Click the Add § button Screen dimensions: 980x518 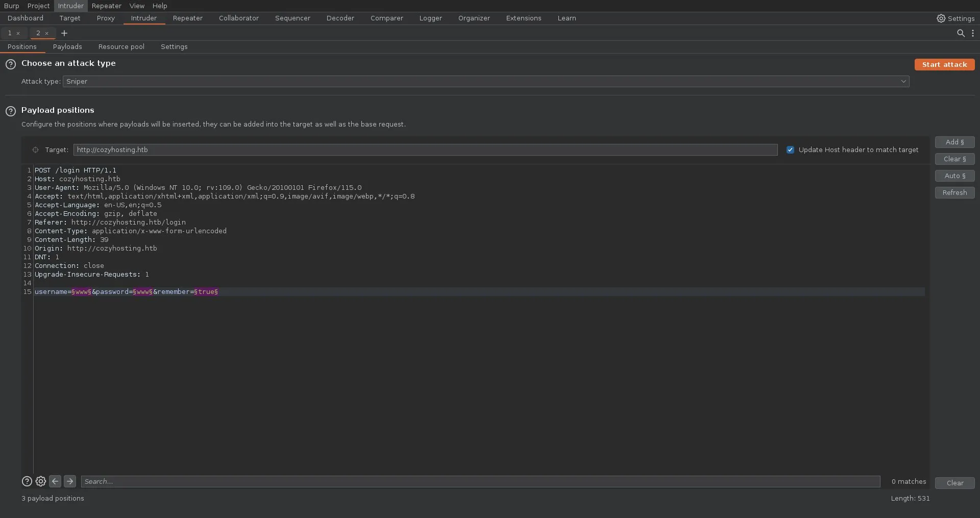954,142
